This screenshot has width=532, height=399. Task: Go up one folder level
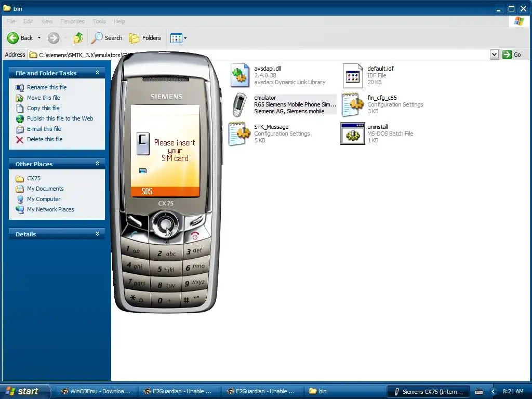click(78, 38)
